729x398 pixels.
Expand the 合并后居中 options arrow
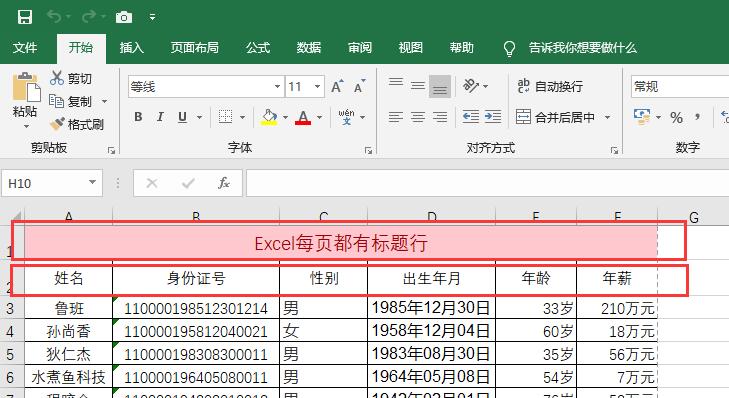pyautogui.click(x=607, y=117)
